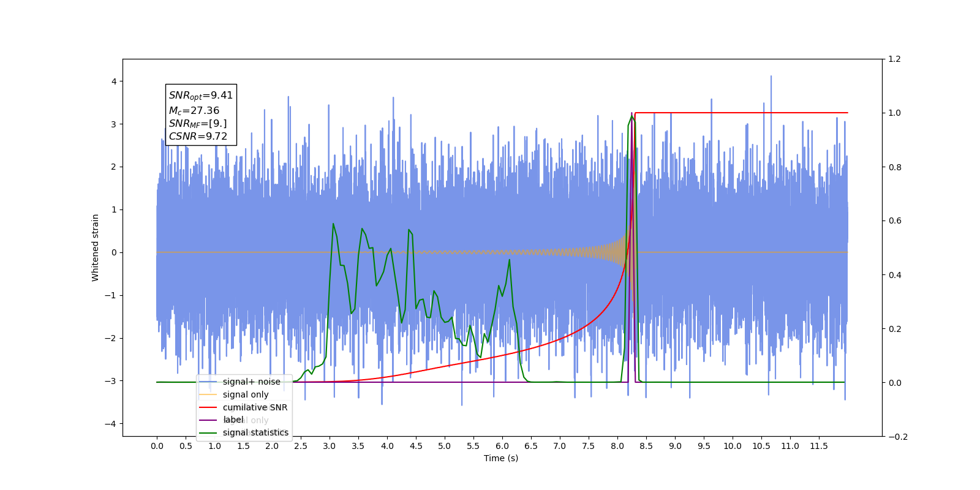980x490 pixels.
Task: Click the 4.5 tick on the time axis
Action: [x=416, y=446]
